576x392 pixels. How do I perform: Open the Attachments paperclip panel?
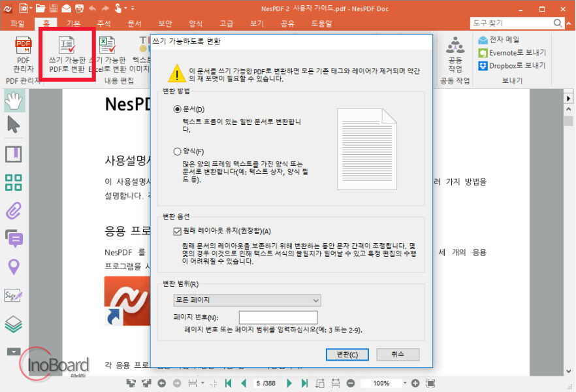(14, 211)
